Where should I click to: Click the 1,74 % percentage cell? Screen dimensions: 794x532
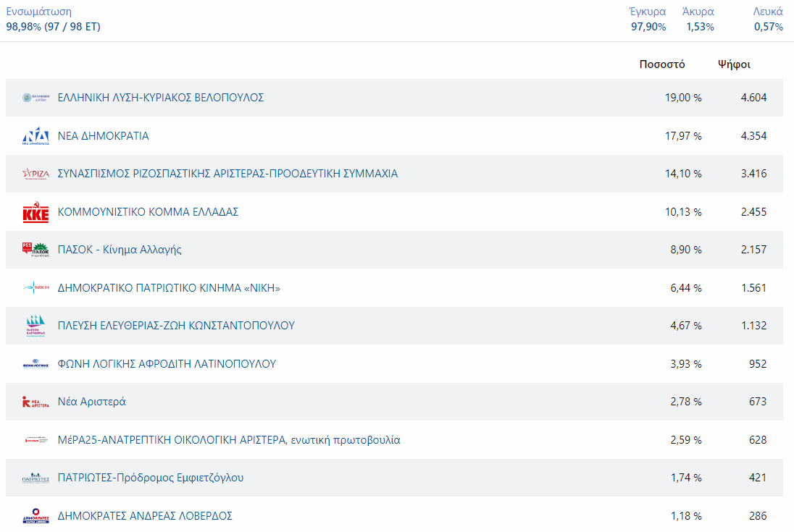tap(686, 478)
